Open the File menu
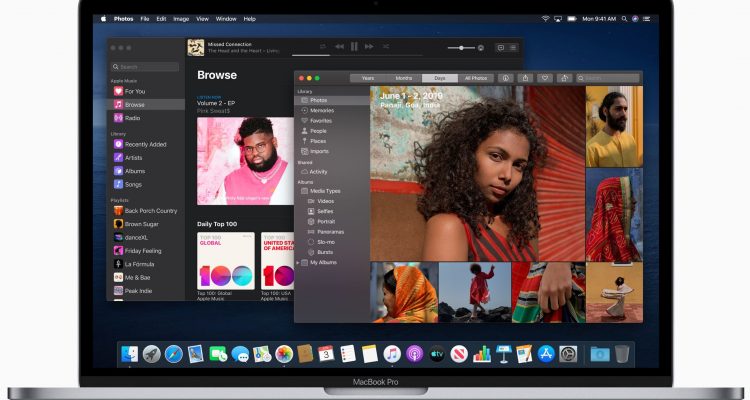 pos(144,19)
